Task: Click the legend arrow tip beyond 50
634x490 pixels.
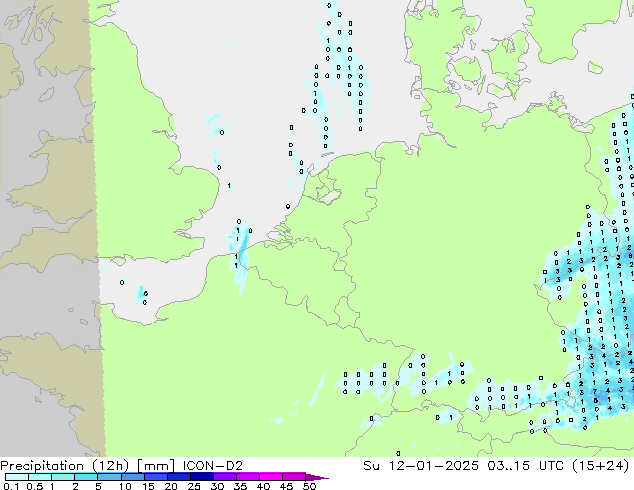Action: pyautogui.click(x=317, y=477)
